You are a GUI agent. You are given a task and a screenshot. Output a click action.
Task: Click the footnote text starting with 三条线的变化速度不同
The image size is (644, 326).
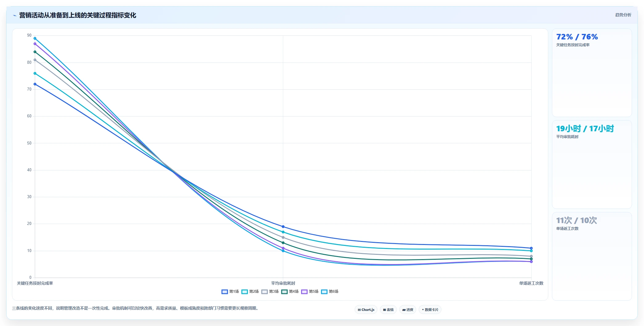(136, 308)
